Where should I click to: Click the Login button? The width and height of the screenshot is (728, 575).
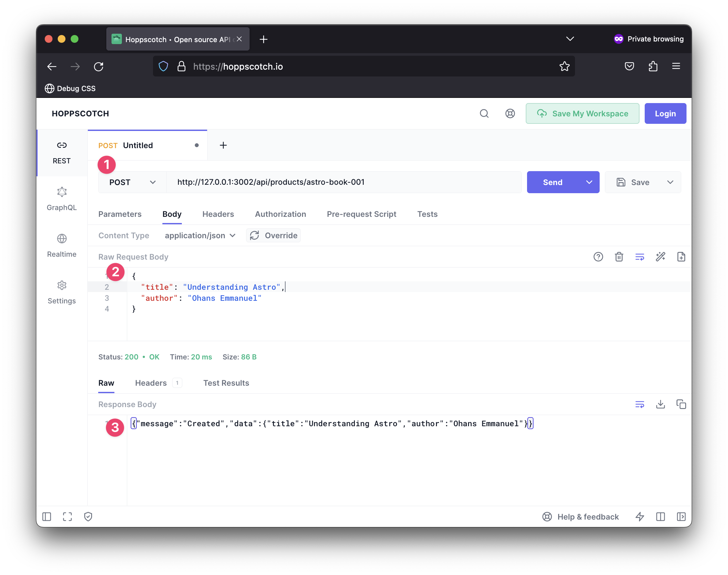pos(665,114)
